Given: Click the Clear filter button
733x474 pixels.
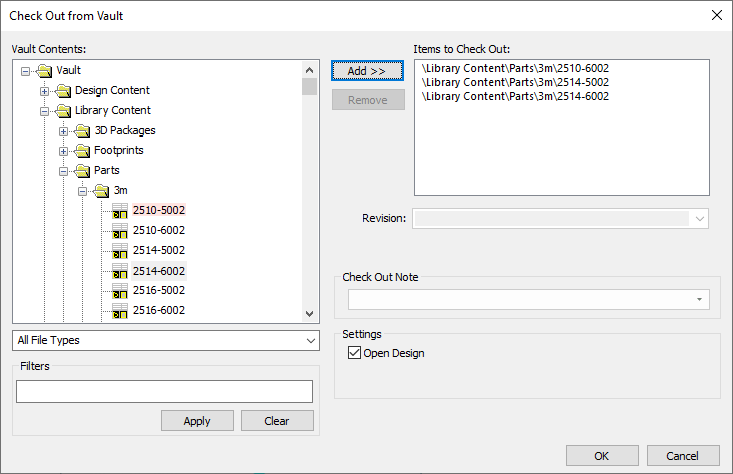Looking at the screenshot, I should pyautogui.click(x=277, y=421).
